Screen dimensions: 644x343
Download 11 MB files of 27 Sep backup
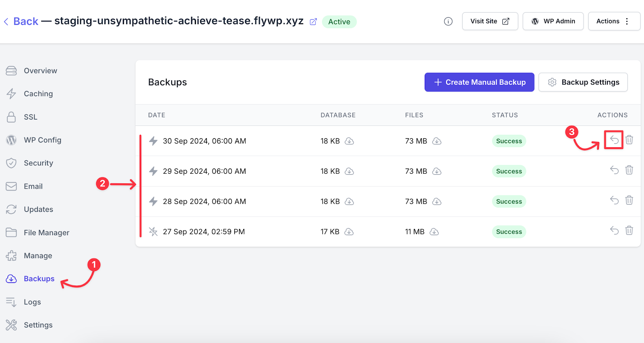(x=434, y=232)
